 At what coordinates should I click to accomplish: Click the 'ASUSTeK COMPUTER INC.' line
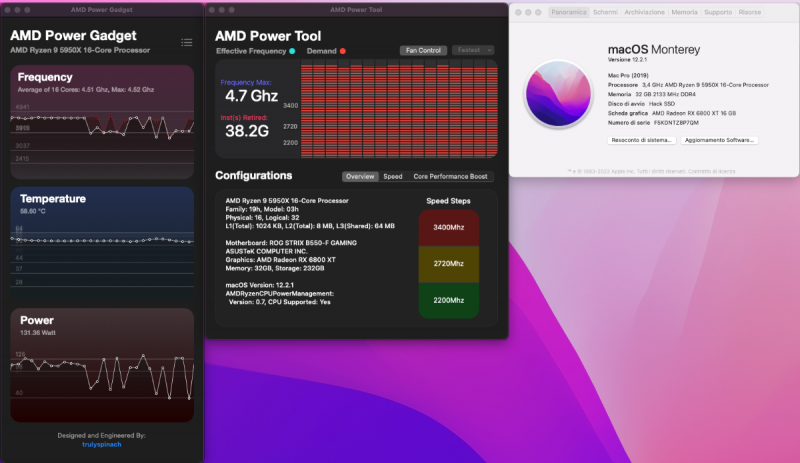click(266, 251)
